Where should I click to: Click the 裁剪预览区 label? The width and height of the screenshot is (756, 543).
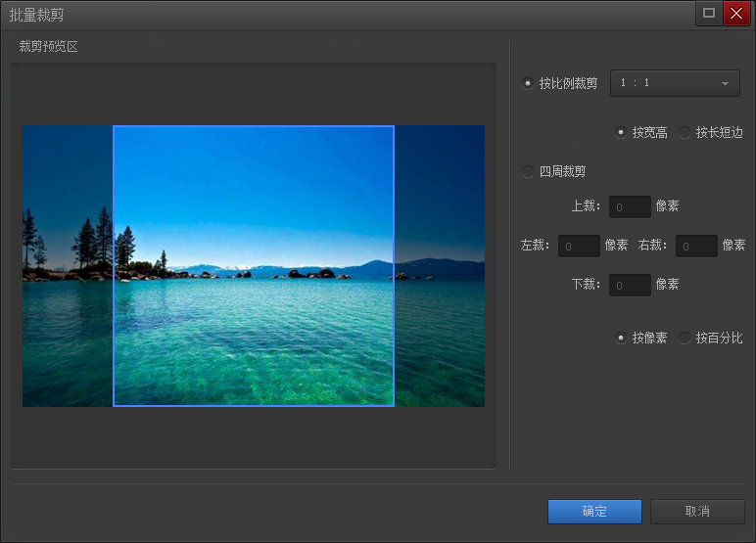point(48,47)
